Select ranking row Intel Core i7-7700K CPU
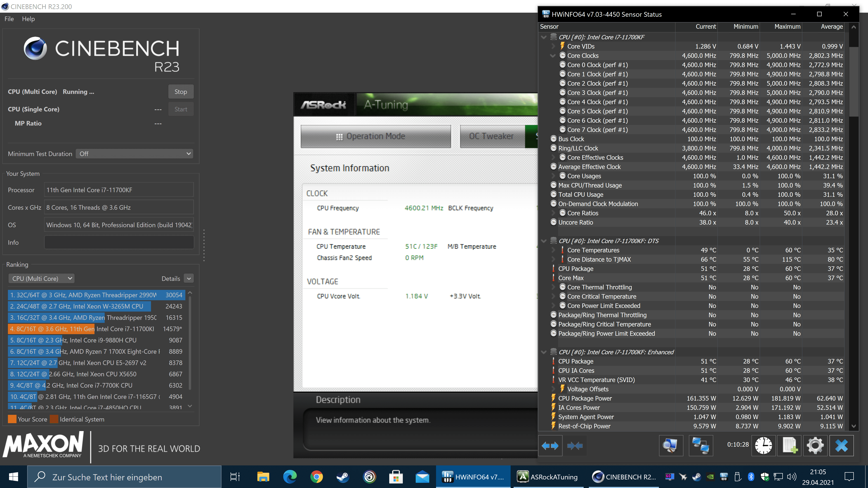The image size is (868, 488). [96, 385]
